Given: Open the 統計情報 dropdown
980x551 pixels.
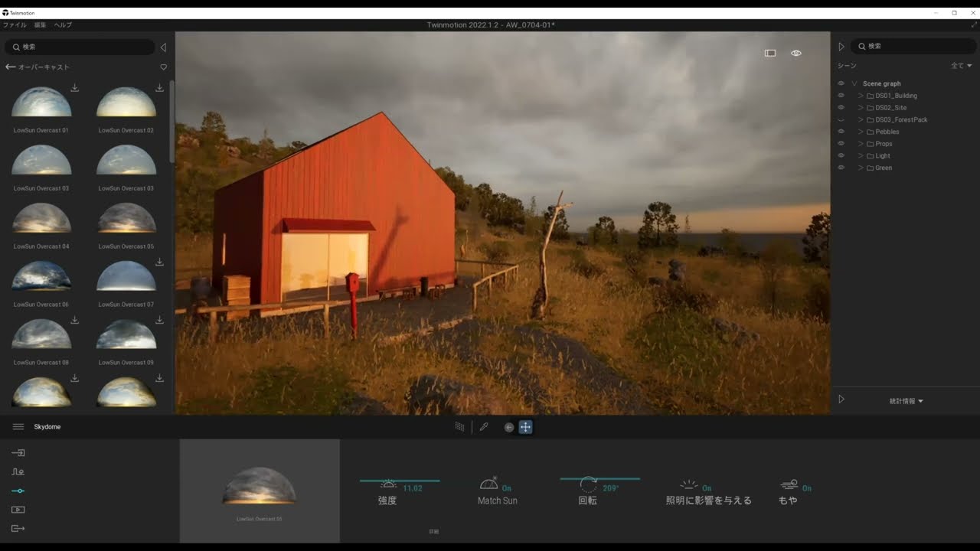Looking at the screenshot, I should pos(906,401).
